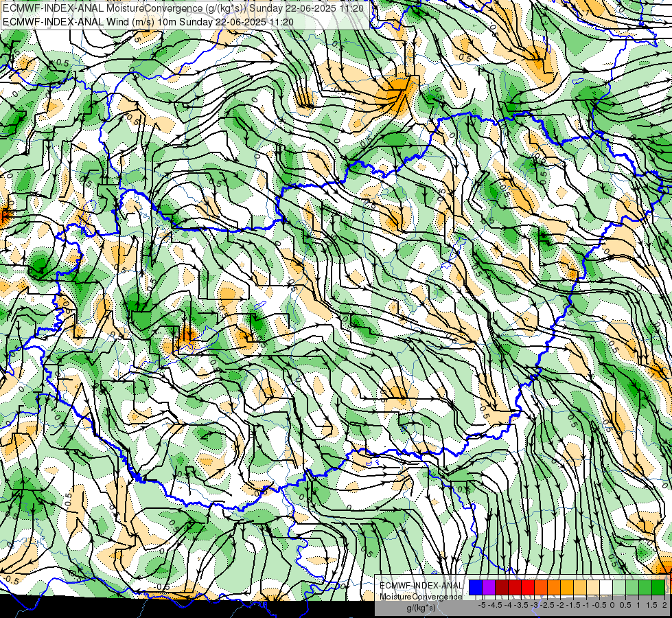Select the lightest green legend swatch
672x618 pixels.
[x=619, y=588]
